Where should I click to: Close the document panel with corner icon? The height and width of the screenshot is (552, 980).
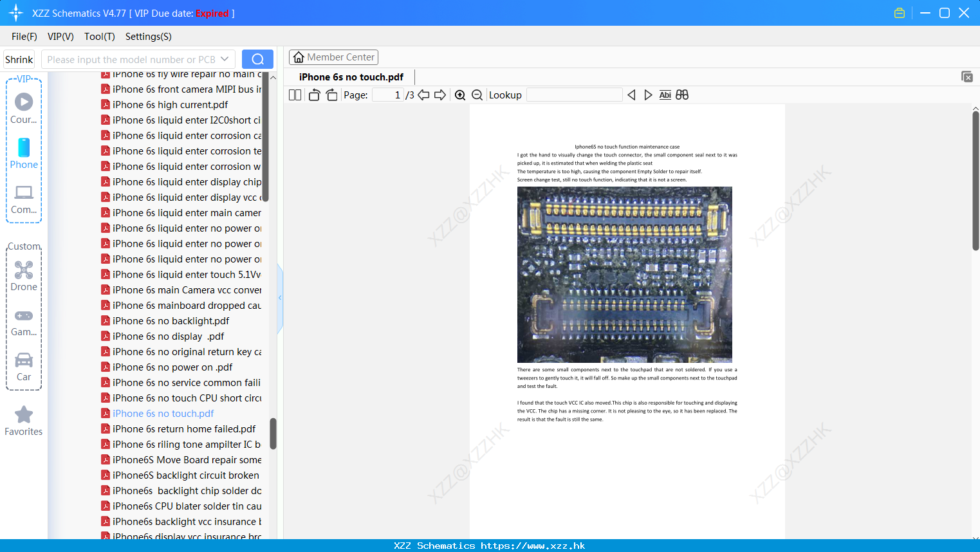coord(967,77)
